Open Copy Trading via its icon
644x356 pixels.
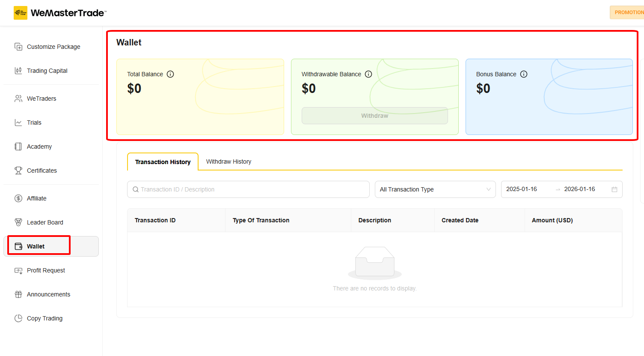[18, 318]
